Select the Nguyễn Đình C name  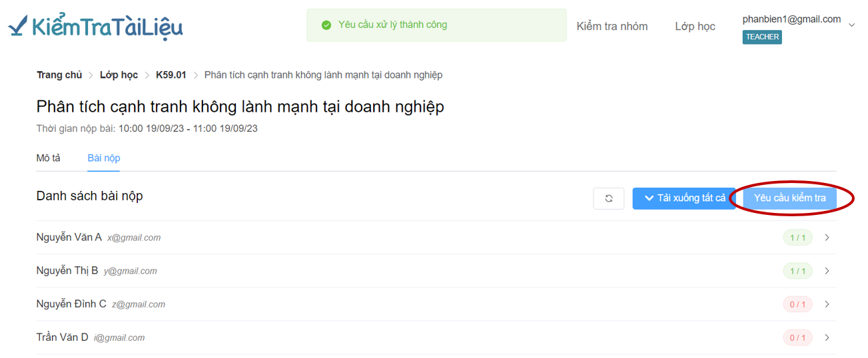pyautogui.click(x=71, y=304)
